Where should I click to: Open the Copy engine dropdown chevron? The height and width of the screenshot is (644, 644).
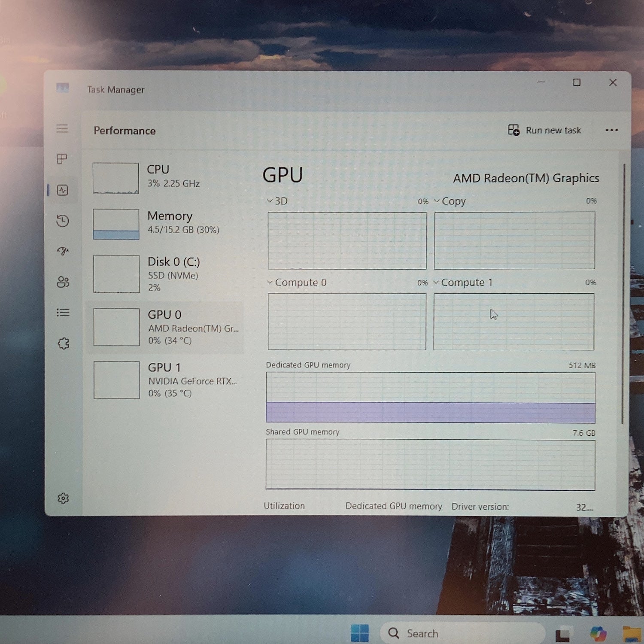[437, 201]
